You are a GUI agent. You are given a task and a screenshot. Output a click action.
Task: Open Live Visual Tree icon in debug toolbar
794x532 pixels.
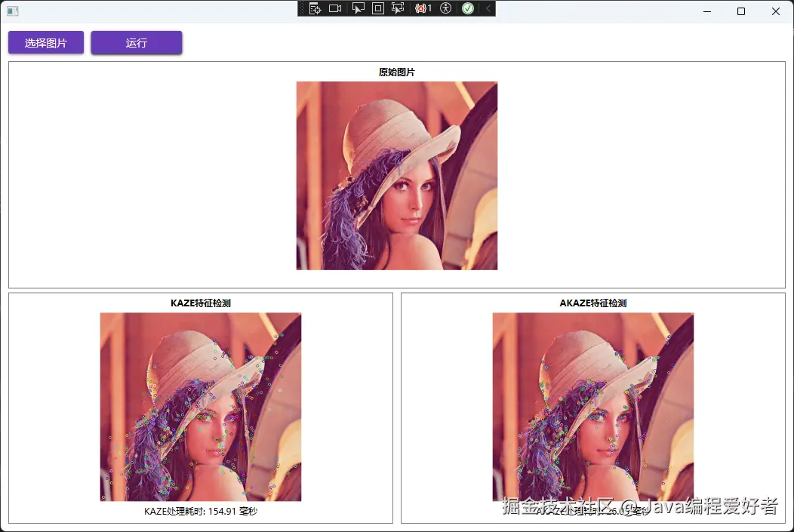tap(315, 8)
